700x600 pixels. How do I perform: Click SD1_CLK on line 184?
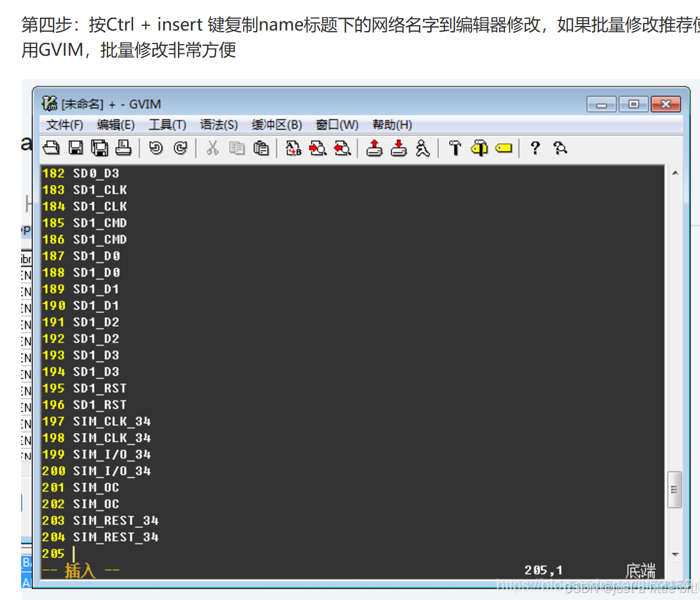(x=100, y=206)
